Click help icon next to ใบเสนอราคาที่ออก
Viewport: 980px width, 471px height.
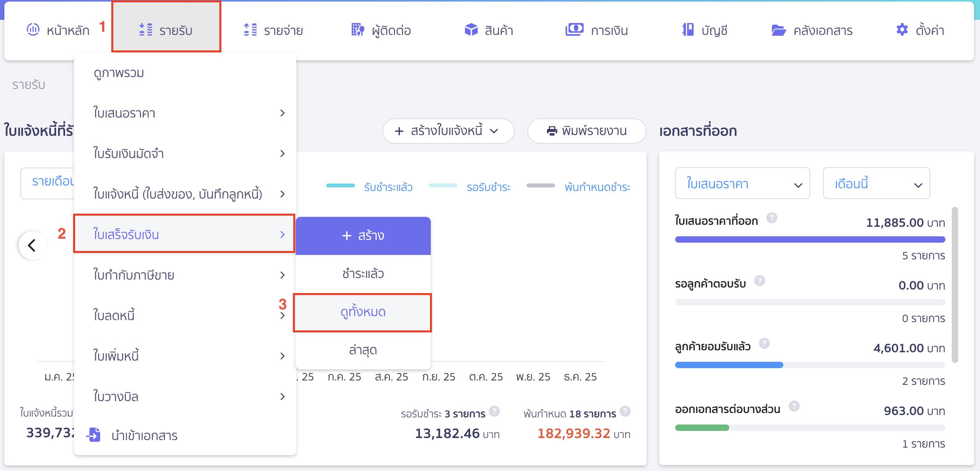772,218
